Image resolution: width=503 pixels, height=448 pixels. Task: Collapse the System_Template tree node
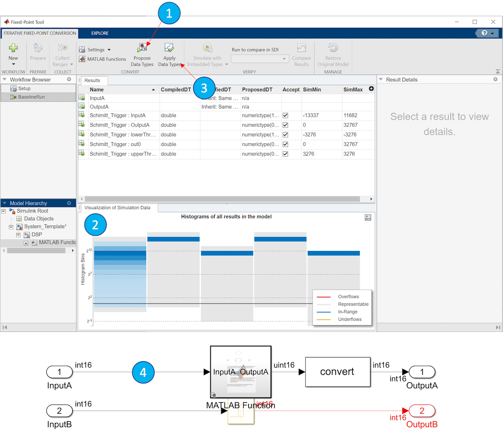point(11,227)
